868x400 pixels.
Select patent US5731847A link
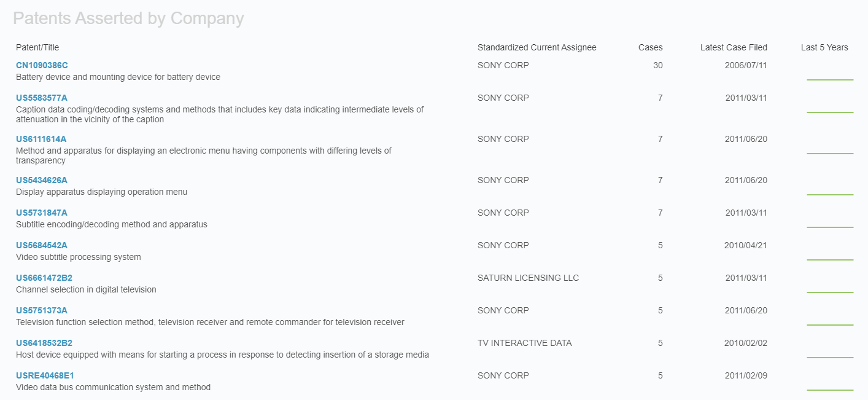[42, 213]
